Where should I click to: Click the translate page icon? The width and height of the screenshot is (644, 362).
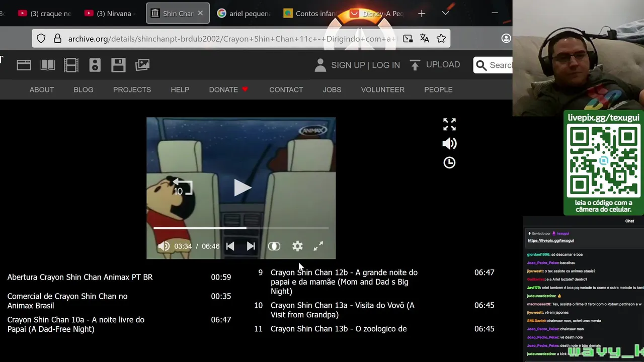click(425, 39)
